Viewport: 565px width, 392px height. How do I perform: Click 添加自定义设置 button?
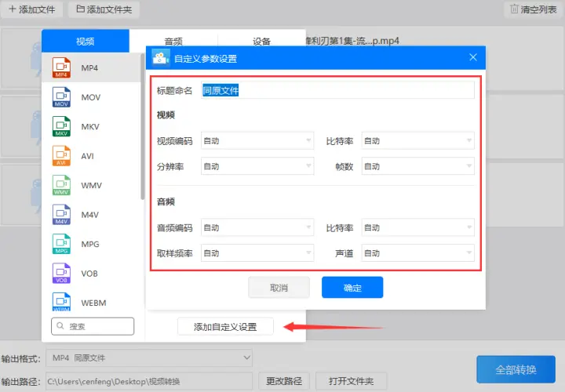click(x=225, y=327)
